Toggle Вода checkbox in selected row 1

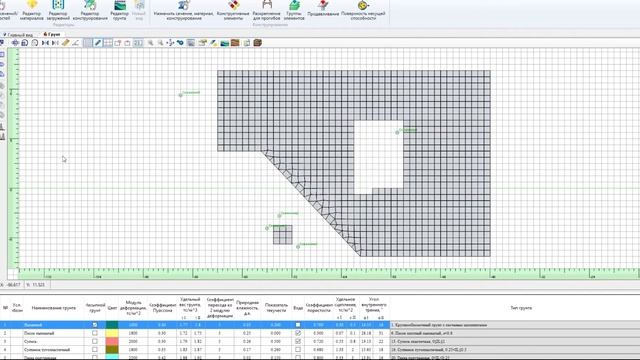point(298,325)
